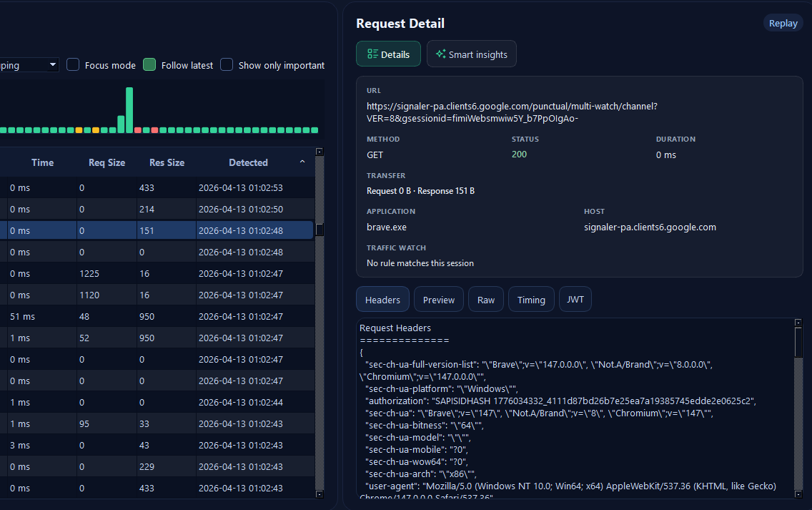
Task: Sort by Res Size column header
Action: coord(167,162)
